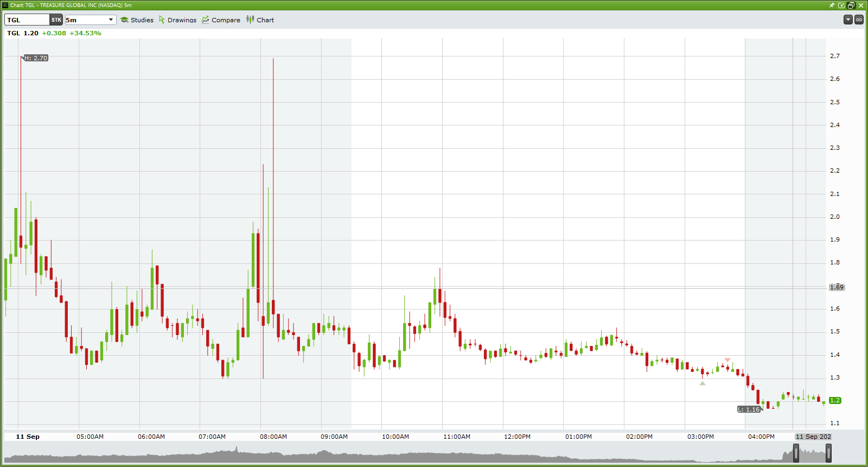The height and width of the screenshot is (467, 868).
Task: Toggle the STK security type button
Action: point(56,20)
